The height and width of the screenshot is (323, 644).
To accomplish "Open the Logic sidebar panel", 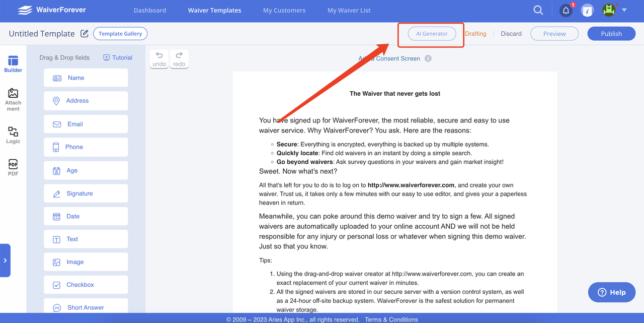I will point(13,135).
